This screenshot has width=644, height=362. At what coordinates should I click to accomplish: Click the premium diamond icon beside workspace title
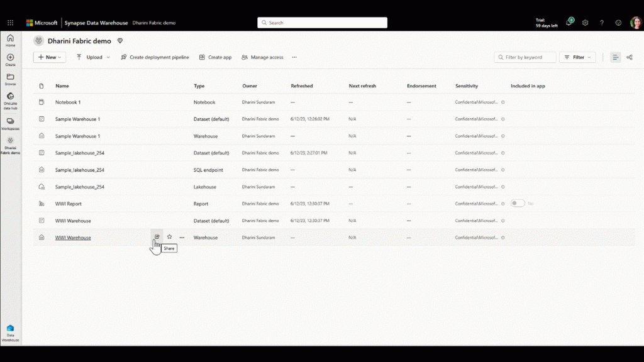[x=120, y=41]
